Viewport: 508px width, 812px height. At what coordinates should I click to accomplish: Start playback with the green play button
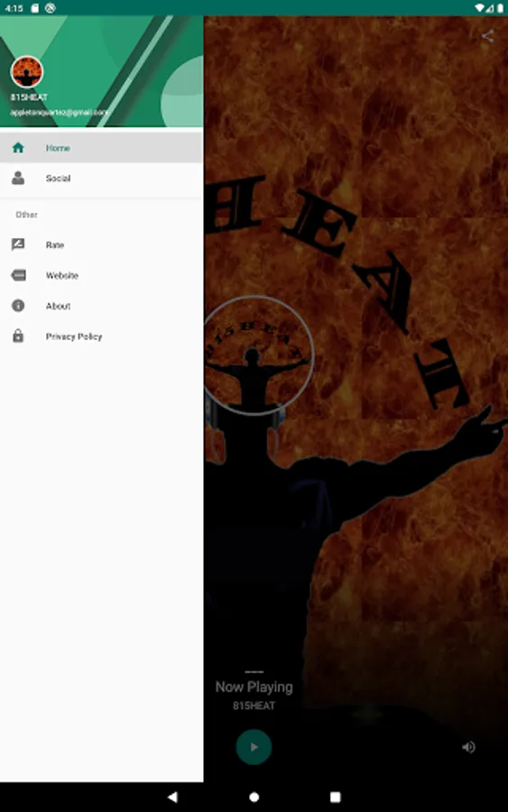254,747
